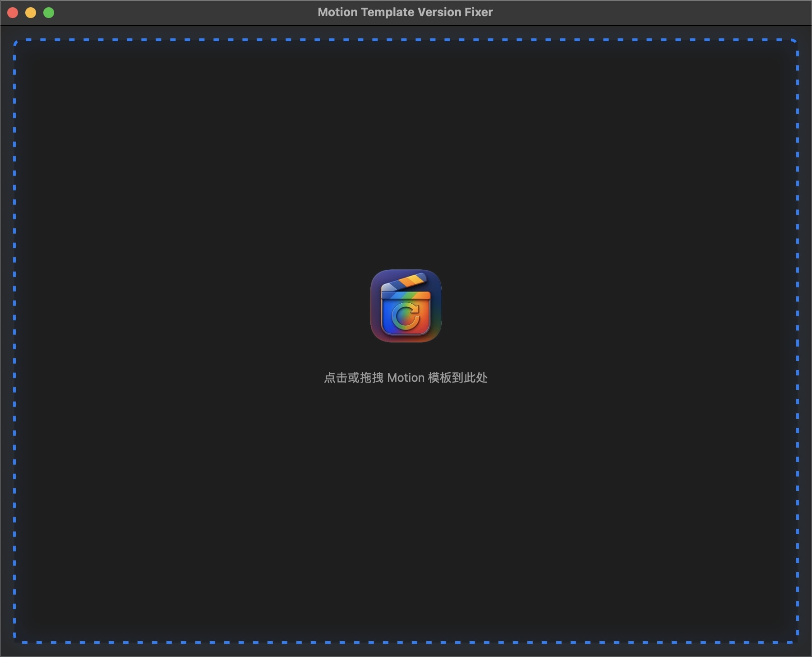This screenshot has width=812, height=657.
Task: Click the '点击或拖拽 Motion 模板到此处' prompt text
Action: click(406, 378)
